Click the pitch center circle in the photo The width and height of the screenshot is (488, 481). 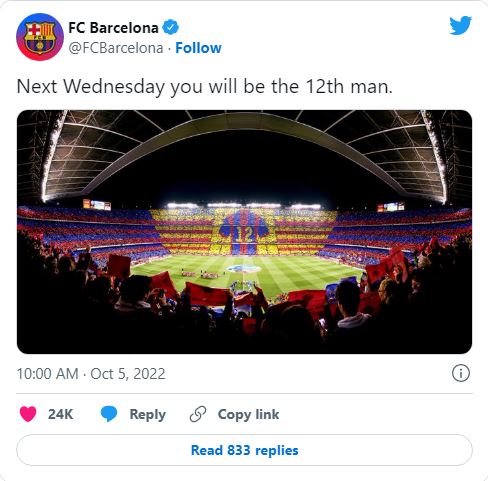pos(244,269)
